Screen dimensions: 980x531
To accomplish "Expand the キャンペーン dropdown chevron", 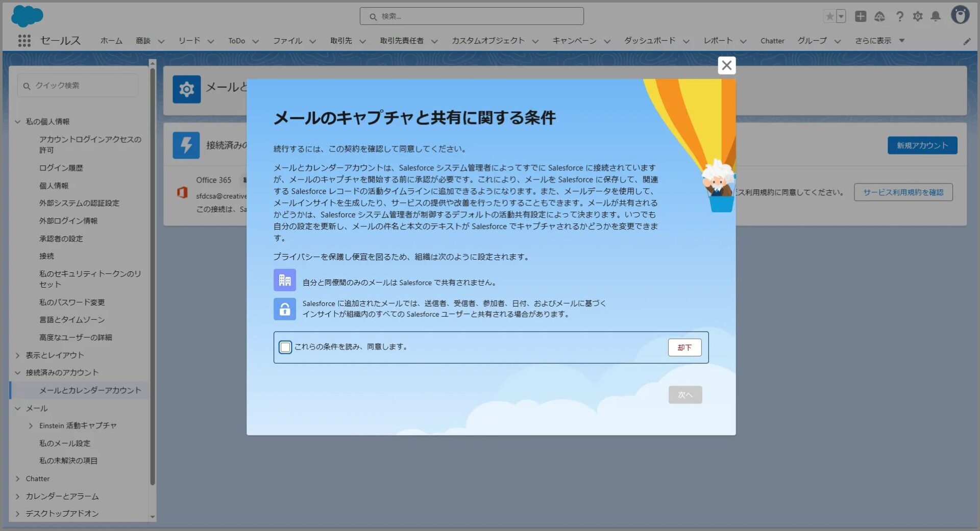I will 607,41.
